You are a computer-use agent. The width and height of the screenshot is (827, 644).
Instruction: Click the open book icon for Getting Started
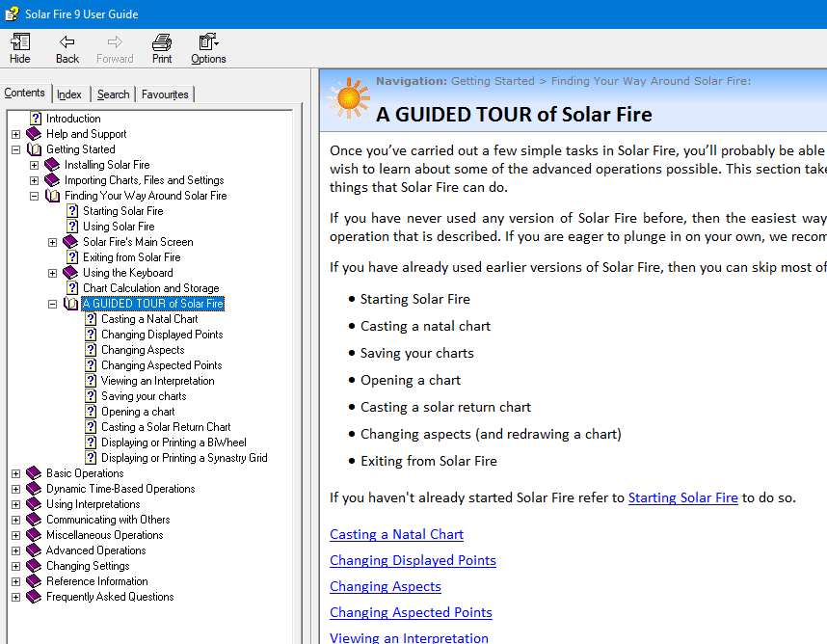(34, 149)
